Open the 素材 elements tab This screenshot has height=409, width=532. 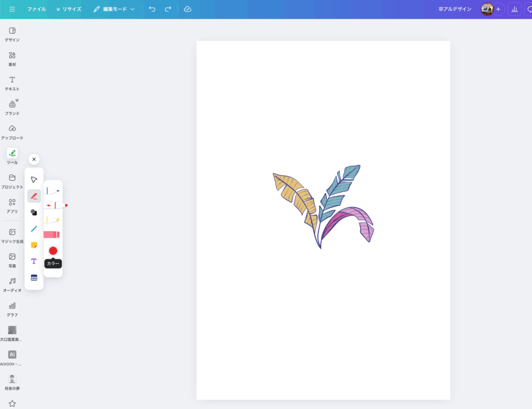pos(12,59)
